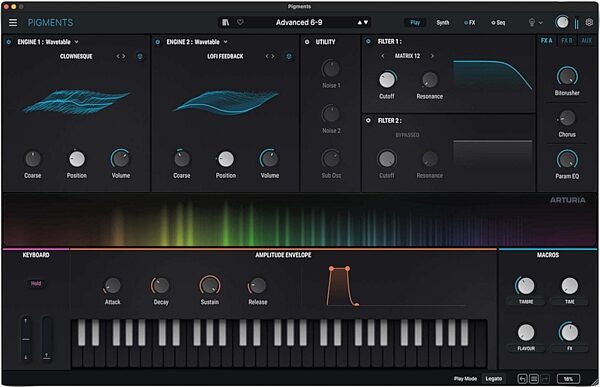Screen dimensions: 600x387
Task: Click the FLAVOUR macro knob
Action: (526, 332)
